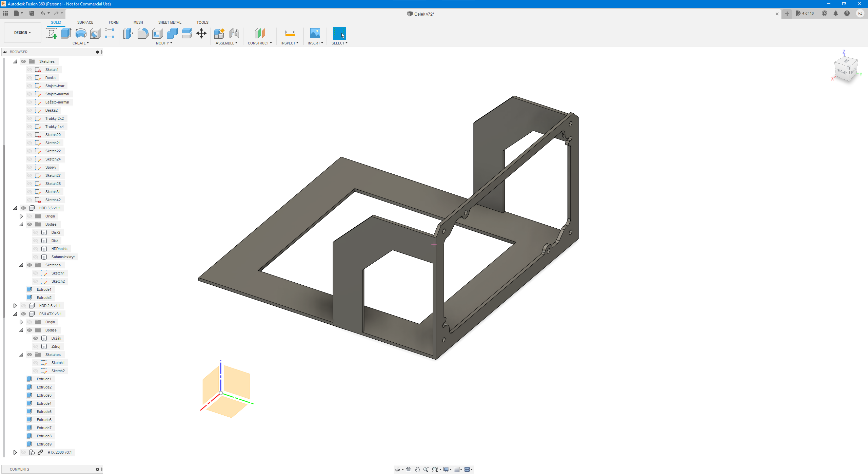The width and height of the screenshot is (868, 475).
Task: Expand the HDD 2,5 v1:1 tree node
Action: tap(15, 306)
